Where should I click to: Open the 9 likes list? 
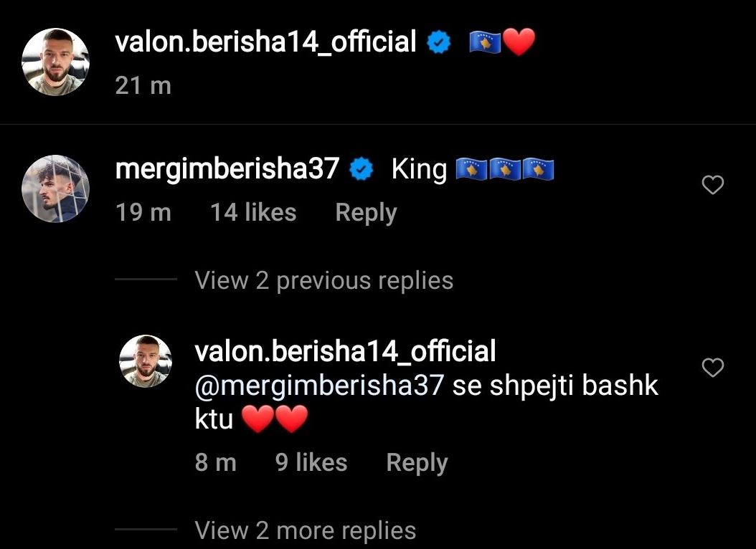coord(311,463)
